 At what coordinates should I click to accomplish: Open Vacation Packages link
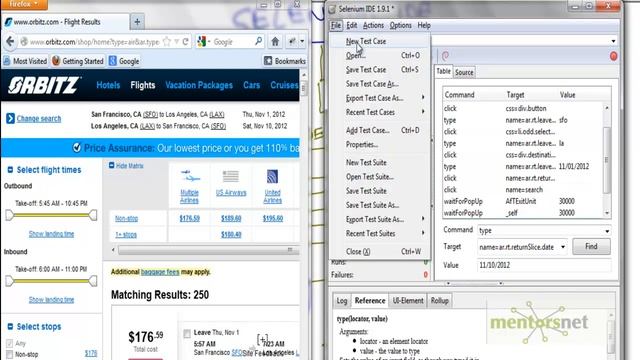pos(199,85)
